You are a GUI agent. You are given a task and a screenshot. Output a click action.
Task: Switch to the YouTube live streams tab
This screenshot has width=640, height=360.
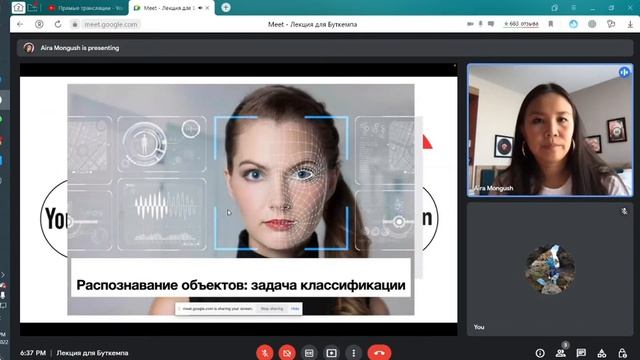pos(85,8)
